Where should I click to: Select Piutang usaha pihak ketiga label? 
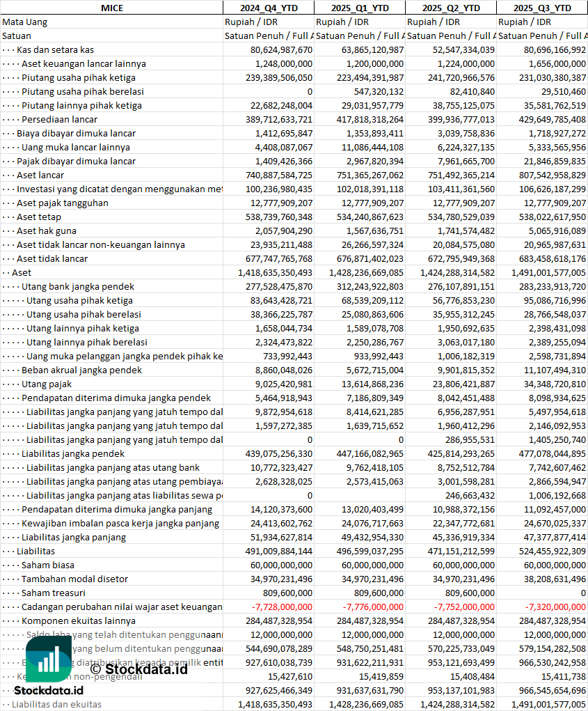tap(79, 77)
